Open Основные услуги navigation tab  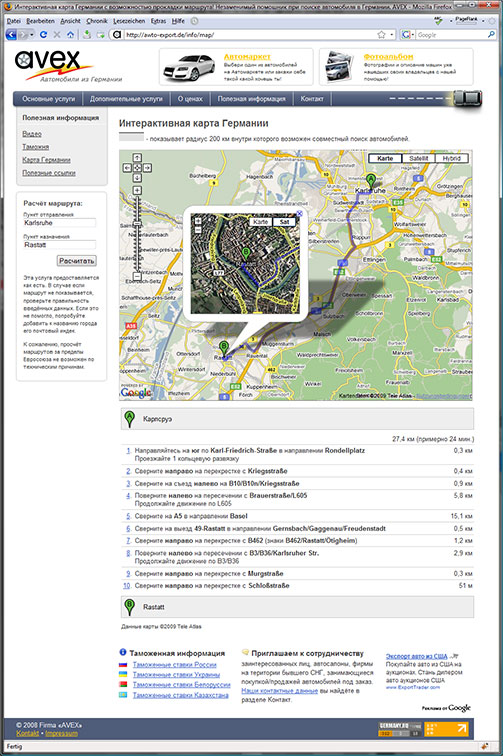[48, 99]
